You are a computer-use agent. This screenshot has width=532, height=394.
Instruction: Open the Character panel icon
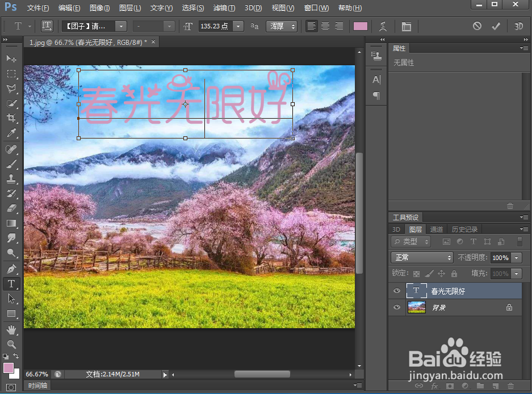[x=376, y=79]
